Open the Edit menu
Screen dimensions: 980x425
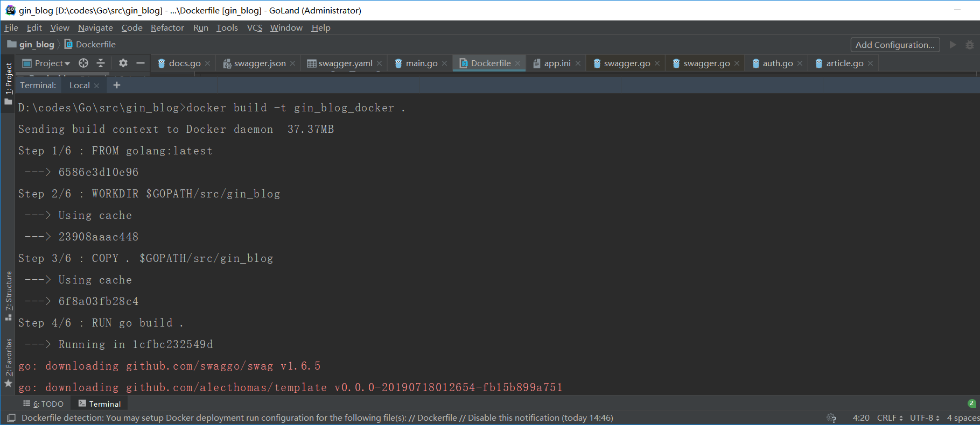(x=34, y=28)
